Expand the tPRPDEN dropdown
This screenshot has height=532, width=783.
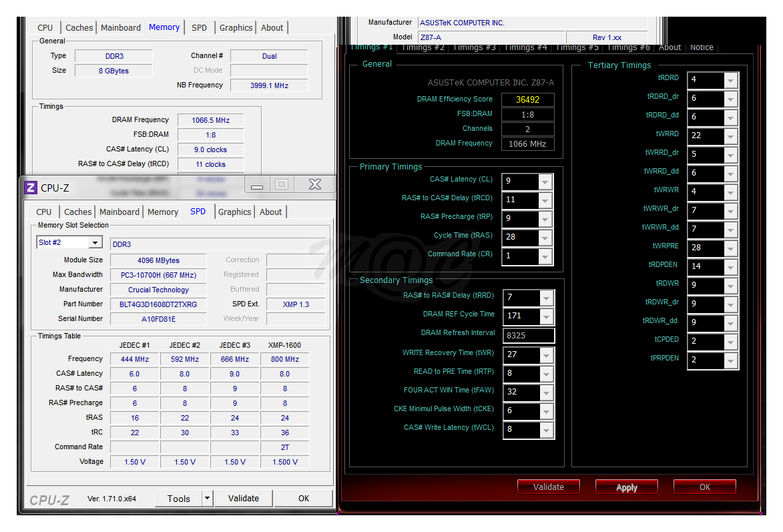[x=730, y=360]
